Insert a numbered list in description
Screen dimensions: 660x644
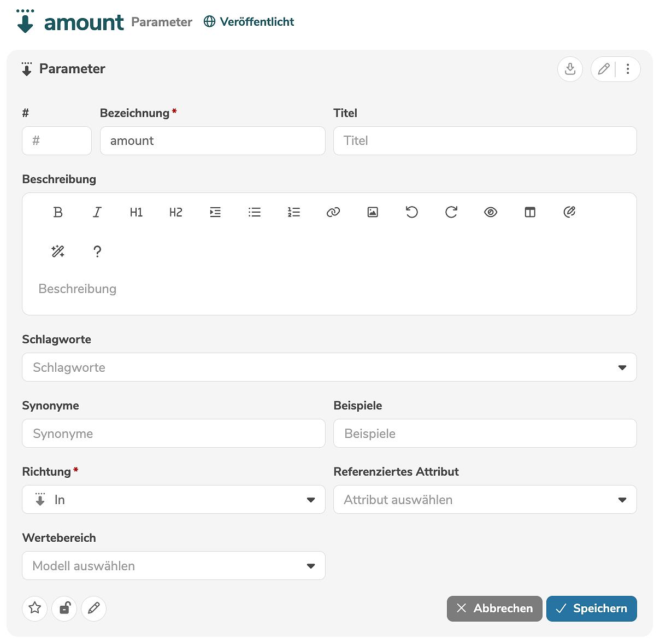294,212
